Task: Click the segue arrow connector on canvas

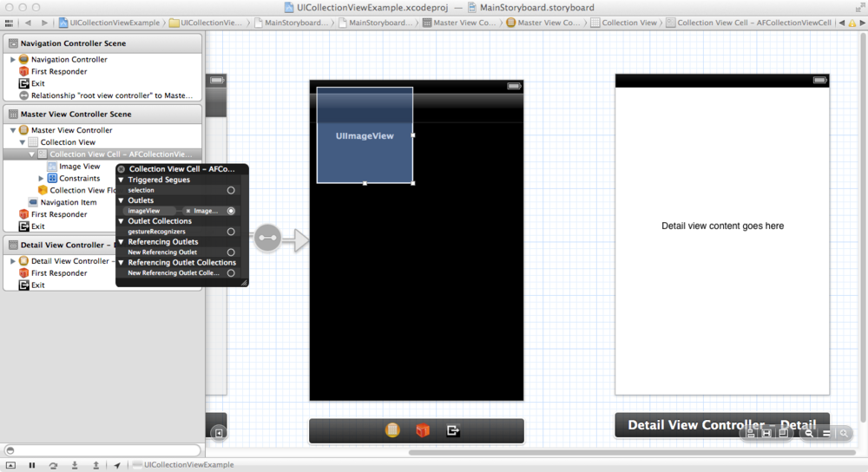Action: 268,238
